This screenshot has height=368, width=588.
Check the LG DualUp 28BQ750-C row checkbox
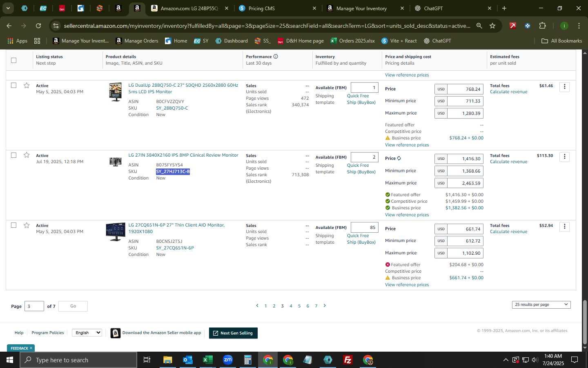(13, 85)
